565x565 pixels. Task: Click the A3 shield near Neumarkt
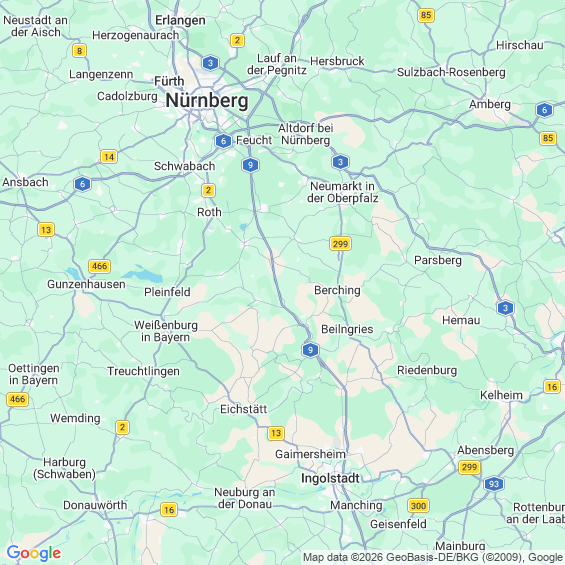pos(341,162)
